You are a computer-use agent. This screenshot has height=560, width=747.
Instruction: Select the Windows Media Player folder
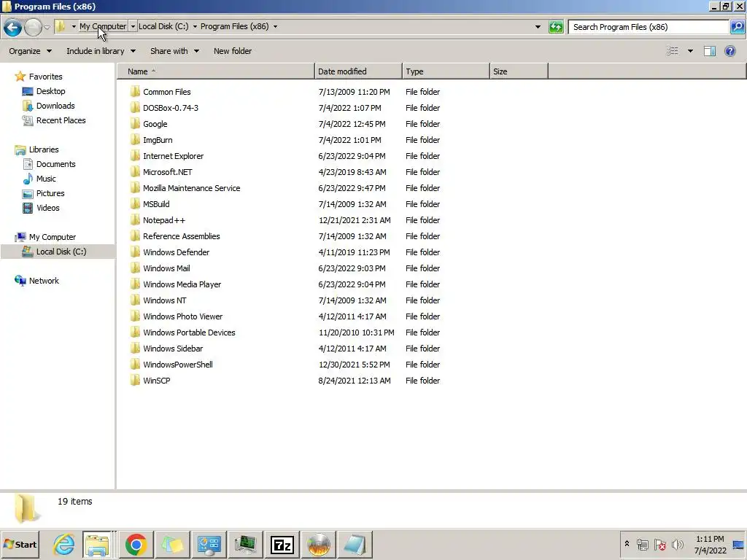pyautogui.click(x=182, y=284)
